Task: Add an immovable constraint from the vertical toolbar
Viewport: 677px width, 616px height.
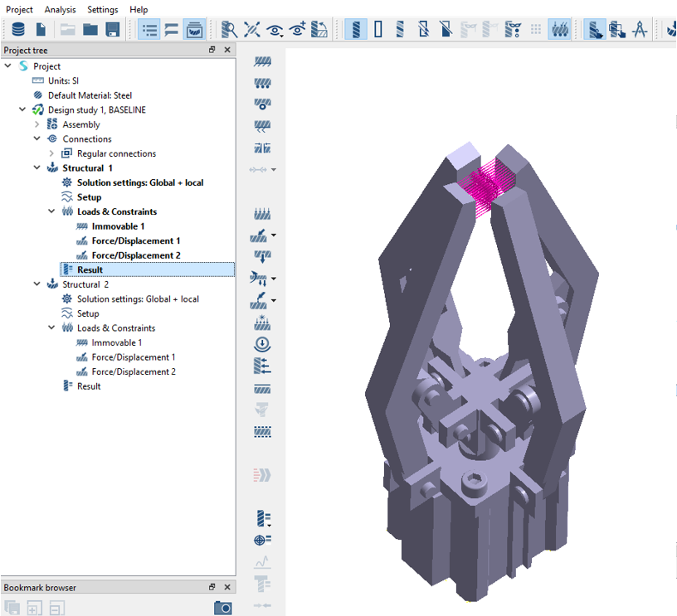Action: (x=262, y=62)
